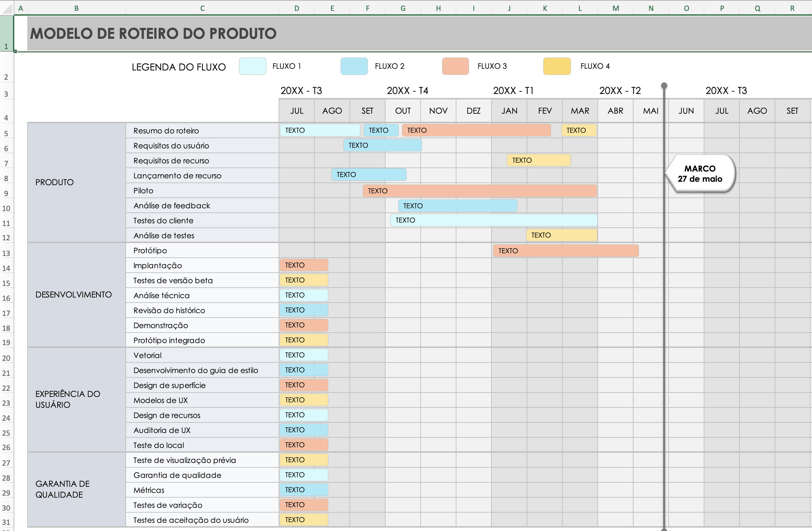This screenshot has width=812, height=531.
Task: Click the 20XX - T4 quarter heading
Action: 407,91
